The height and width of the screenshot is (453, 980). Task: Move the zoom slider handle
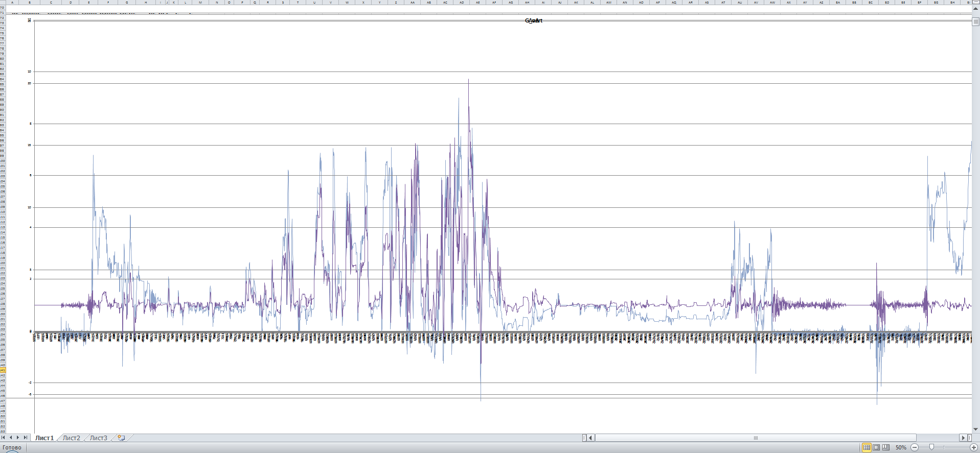click(932, 447)
